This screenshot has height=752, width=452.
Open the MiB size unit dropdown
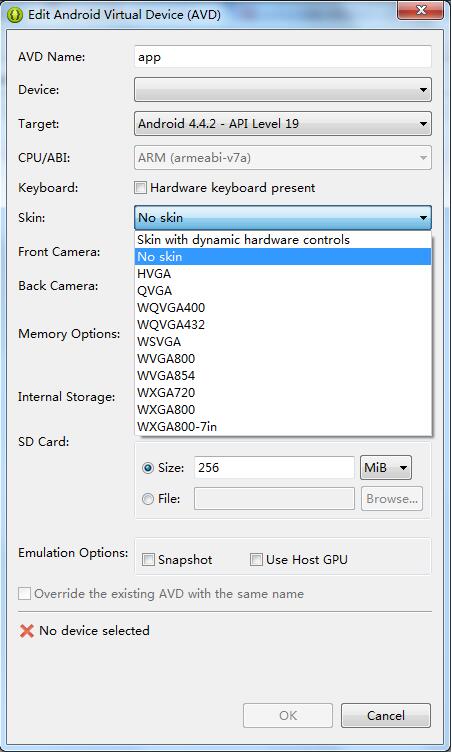[386, 468]
